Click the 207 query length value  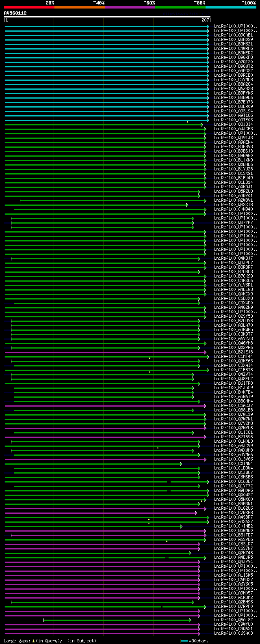205,20
